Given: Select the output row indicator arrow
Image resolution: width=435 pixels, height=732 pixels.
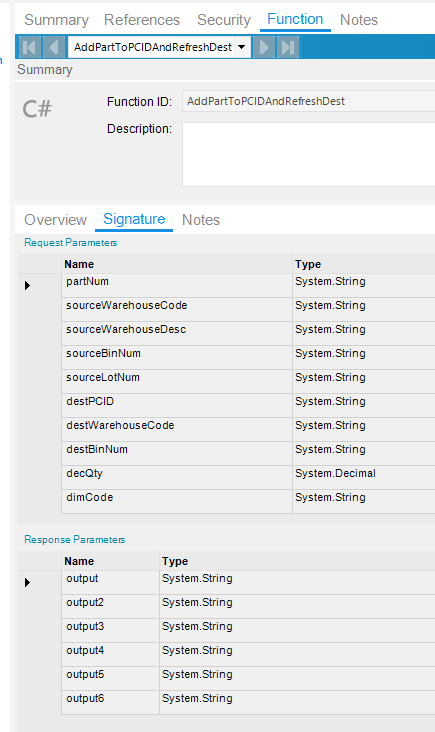Looking at the screenshot, I should click(28, 582).
